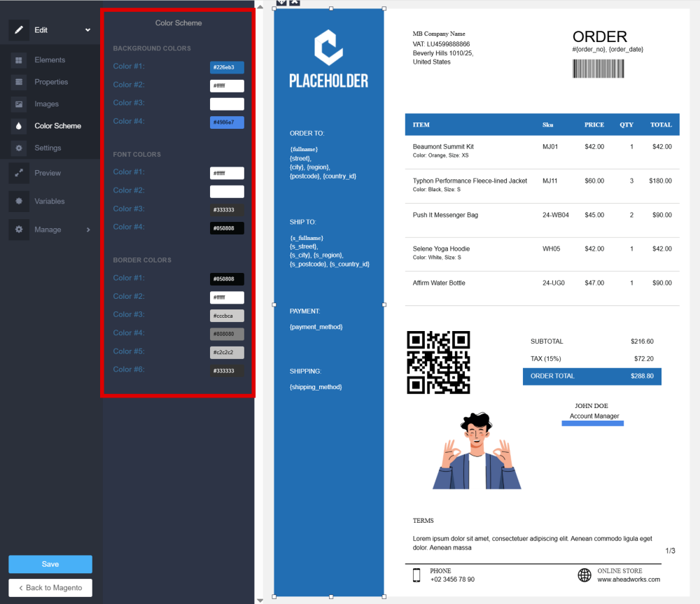Viewport: 700px width, 604px height.
Task: Click the 'Push It Messenger Bag' item
Action: [445, 215]
